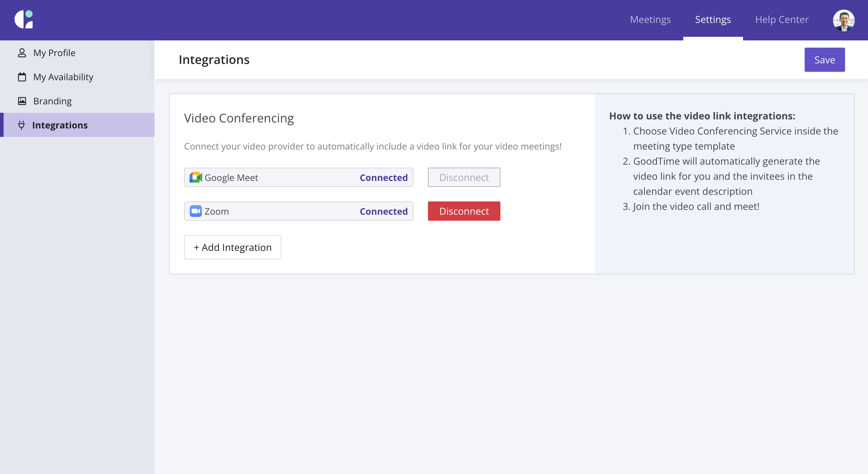
Task: Click the Integrations plug icon
Action: (x=21, y=125)
